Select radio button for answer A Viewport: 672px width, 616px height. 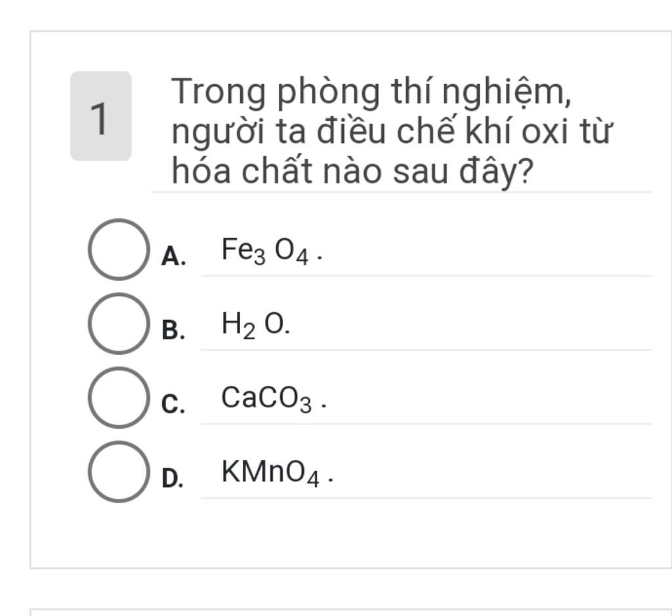(x=119, y=250)
